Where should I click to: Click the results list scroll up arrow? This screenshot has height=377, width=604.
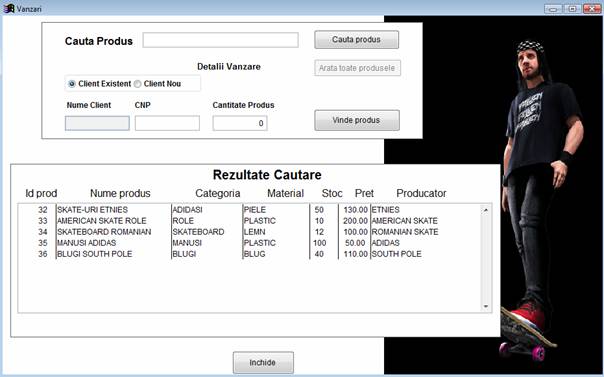(x=486, y=210)
